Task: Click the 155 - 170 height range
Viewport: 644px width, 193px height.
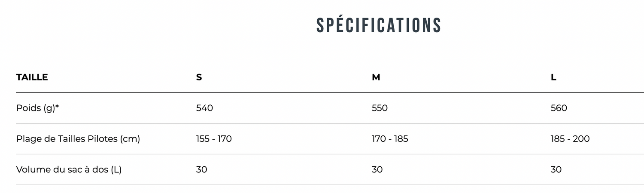Action: coord(214,139)
